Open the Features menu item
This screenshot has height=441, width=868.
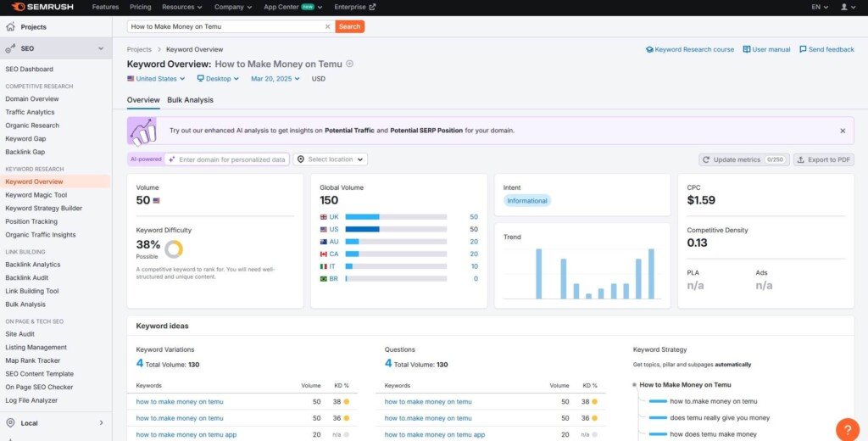(105, 7)
